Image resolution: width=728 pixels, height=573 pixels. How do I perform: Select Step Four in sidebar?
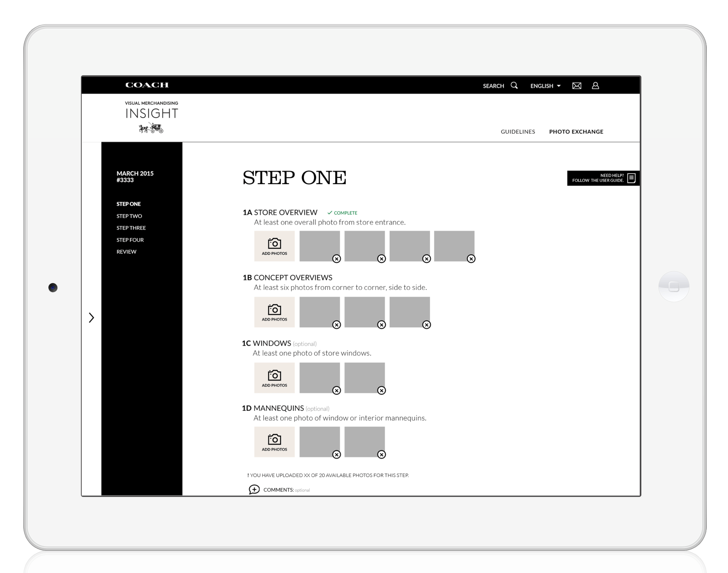[x=130, y=240]
